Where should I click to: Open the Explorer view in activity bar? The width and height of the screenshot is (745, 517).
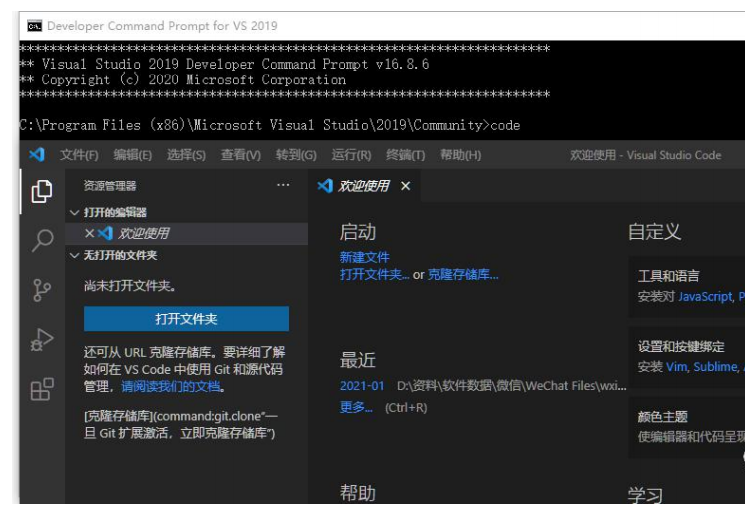42,191
